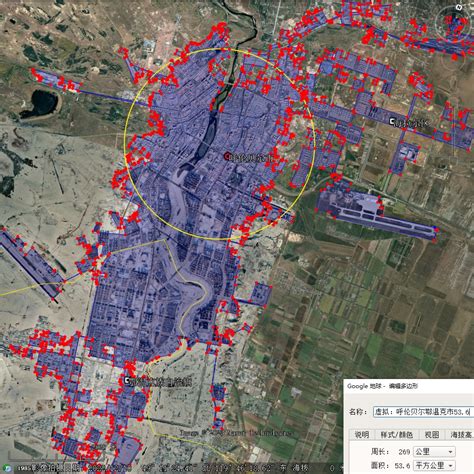Open the 周长 unit dropdown showing 公里

434,452
